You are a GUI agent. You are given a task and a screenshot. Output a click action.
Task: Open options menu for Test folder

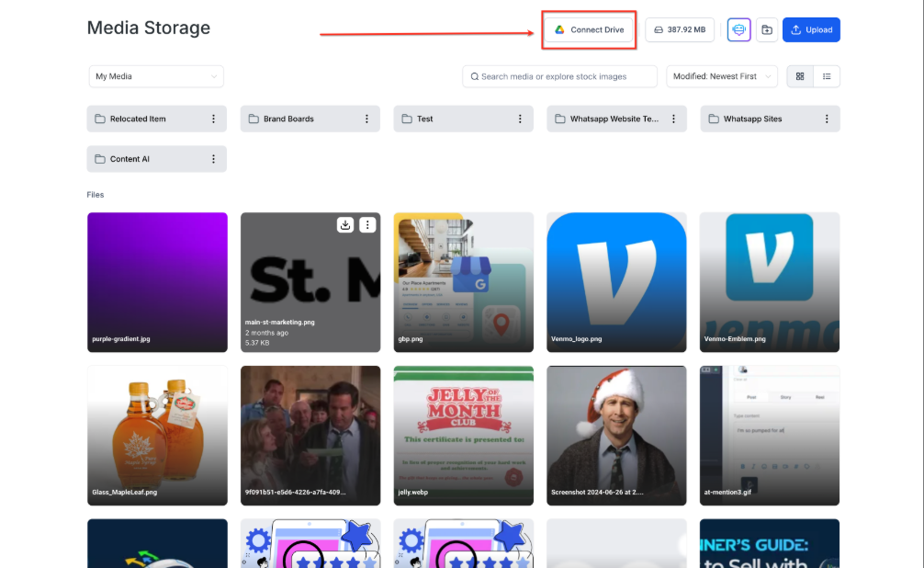(x=520, y=119)
